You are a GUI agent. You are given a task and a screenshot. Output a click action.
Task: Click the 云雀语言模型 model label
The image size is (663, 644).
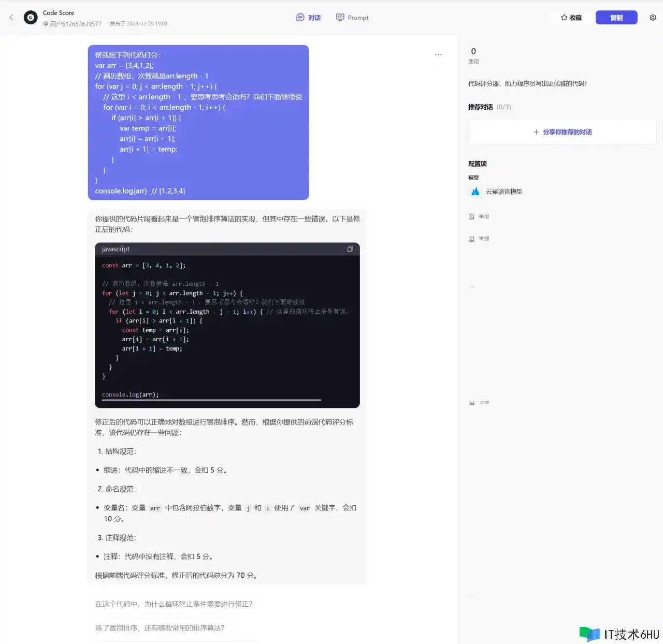(x=504, y=192)
